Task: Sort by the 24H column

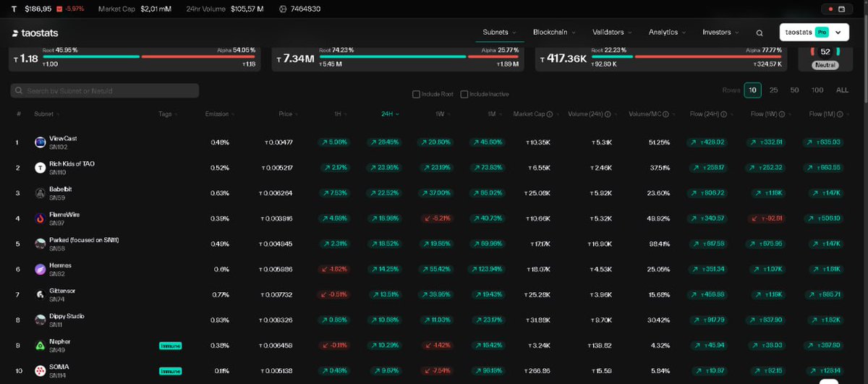Action: pyautogui.click(x=389, y=114)
